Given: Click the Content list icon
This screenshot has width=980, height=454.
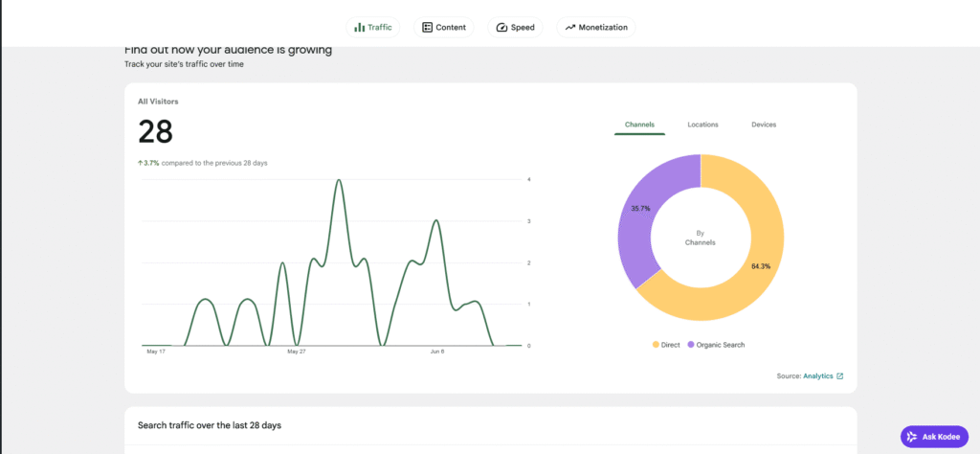Looking at the screenshot, I should click(x=428, y=28).
